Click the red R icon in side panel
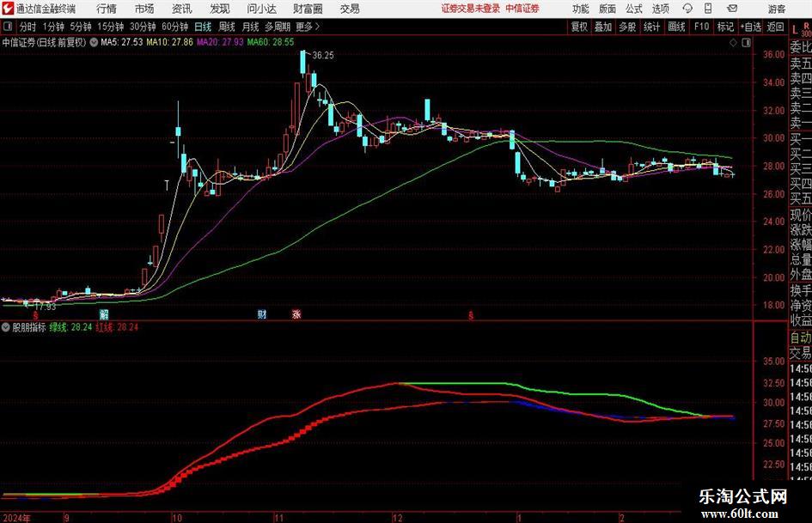The width and height of the screenshot is (812, 523). point(806,26)
